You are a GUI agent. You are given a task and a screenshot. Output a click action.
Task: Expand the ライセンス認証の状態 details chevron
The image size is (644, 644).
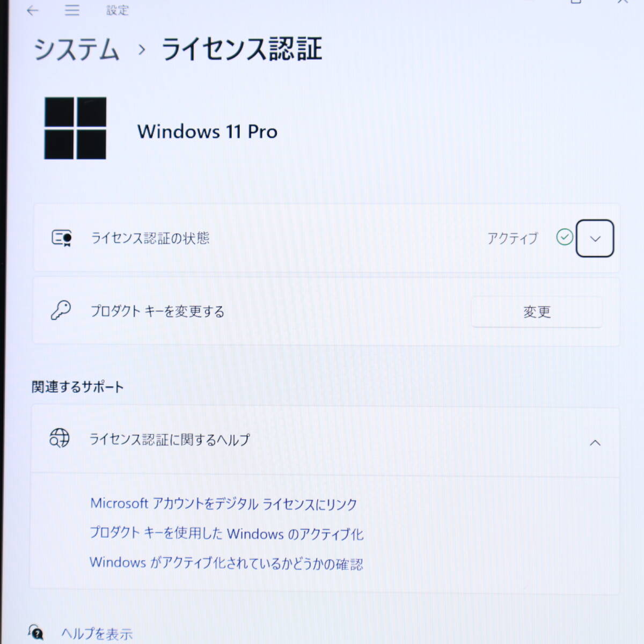coord(595,238)
